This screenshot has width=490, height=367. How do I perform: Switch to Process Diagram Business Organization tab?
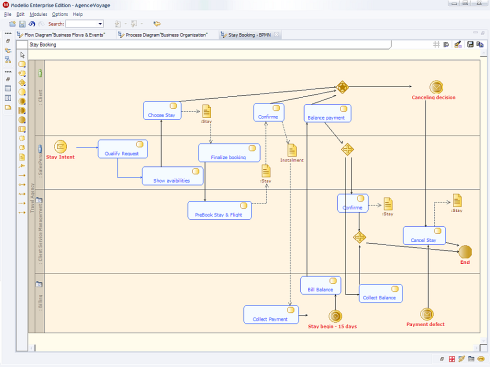coord(163,35)
